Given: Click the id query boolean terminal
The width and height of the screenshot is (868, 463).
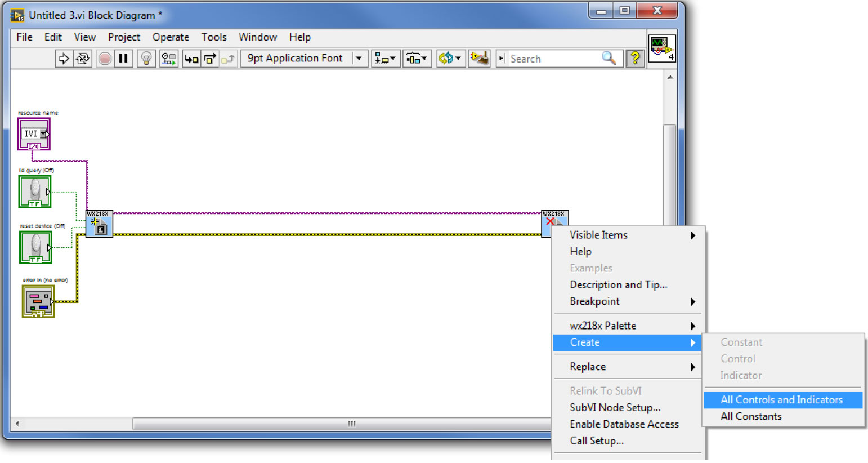Looking at the screenshot, I should [x=35, y=192].
